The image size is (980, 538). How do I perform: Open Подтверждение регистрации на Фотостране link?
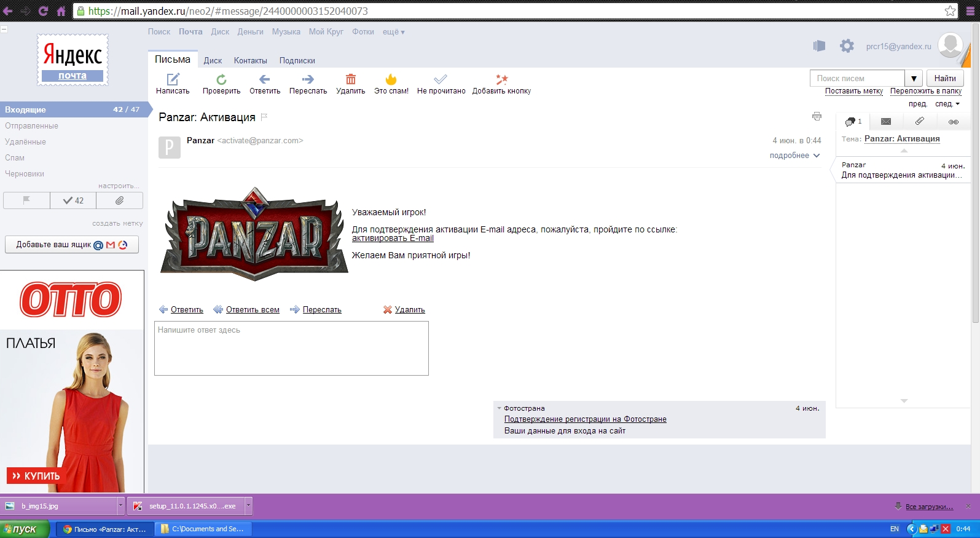(x=586, y=419)
